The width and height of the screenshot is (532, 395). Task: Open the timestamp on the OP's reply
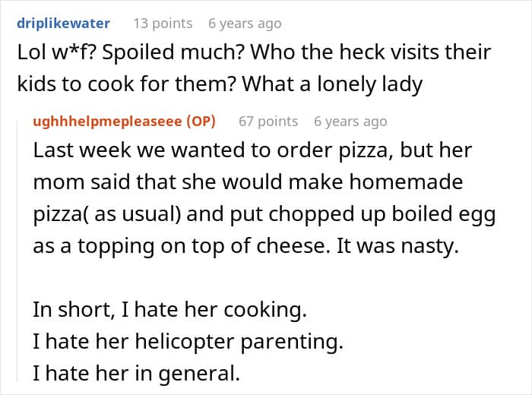[x=350, y=121]
